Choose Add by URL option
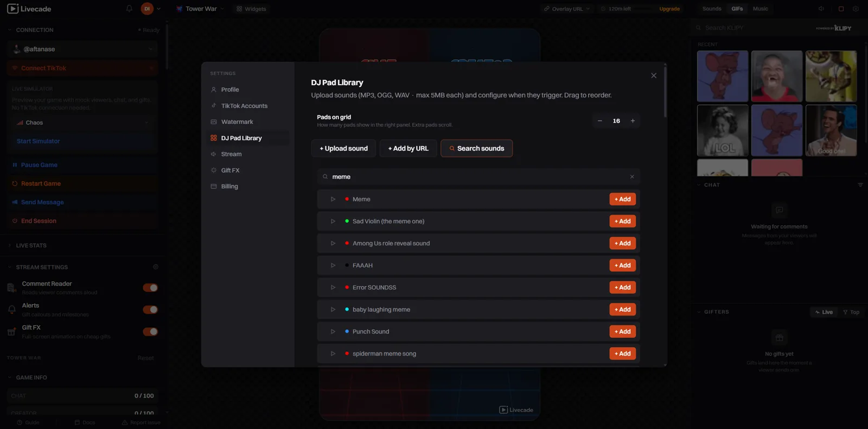The height and width of the screenshot is (429, 868). (408, 148)
